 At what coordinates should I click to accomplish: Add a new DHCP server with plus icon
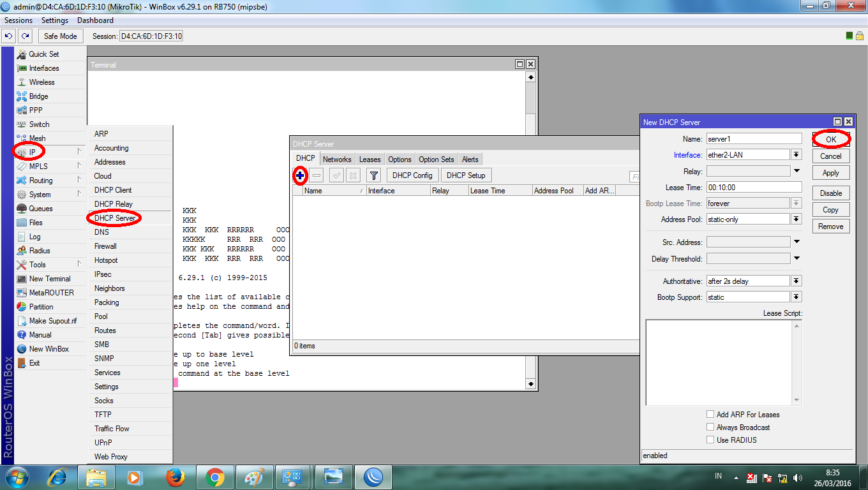(300, 175)
